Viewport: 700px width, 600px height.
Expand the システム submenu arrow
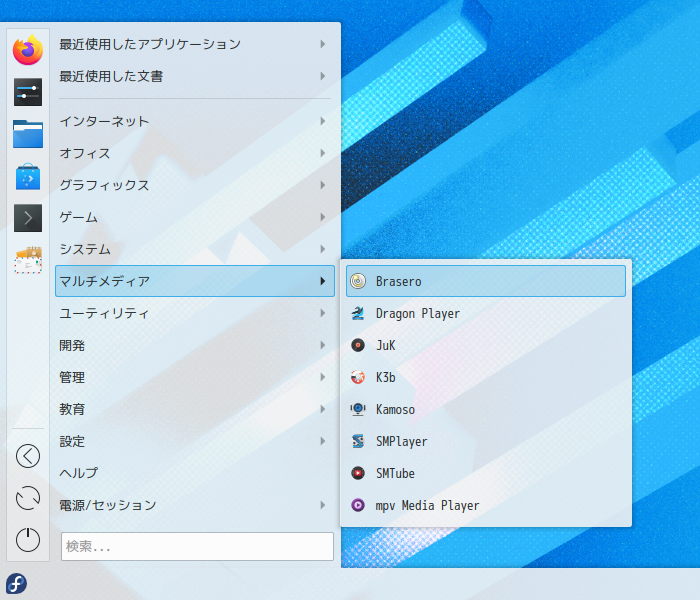(323, 249)
